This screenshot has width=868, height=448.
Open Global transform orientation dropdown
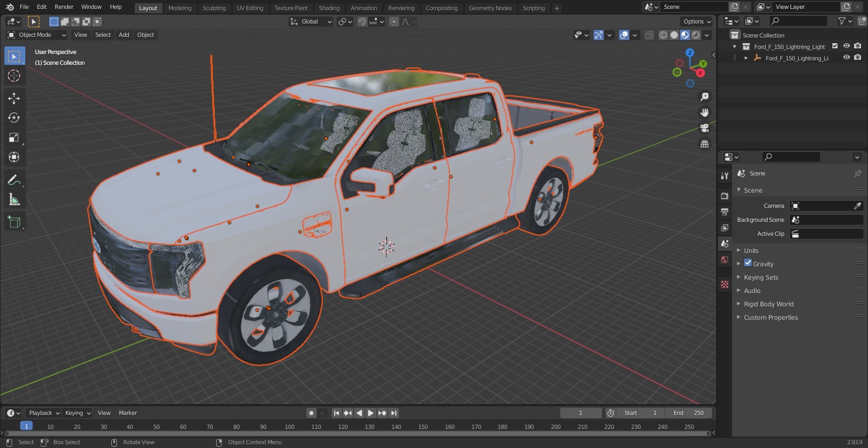pyautogui.click(x=311, y=22)
